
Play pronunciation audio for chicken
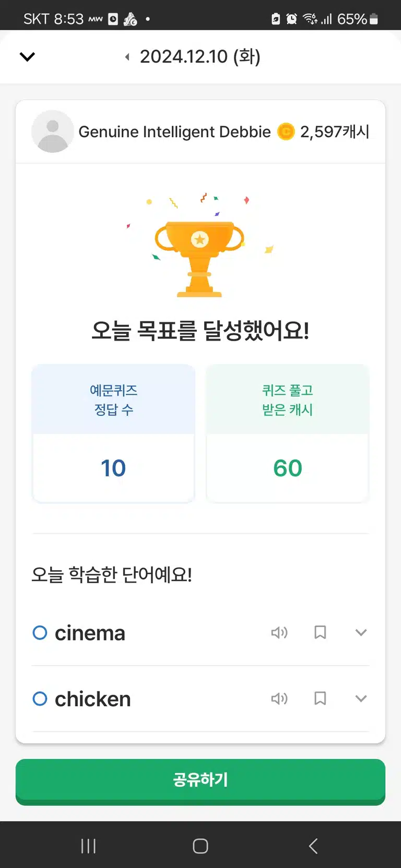coord(279,698)
